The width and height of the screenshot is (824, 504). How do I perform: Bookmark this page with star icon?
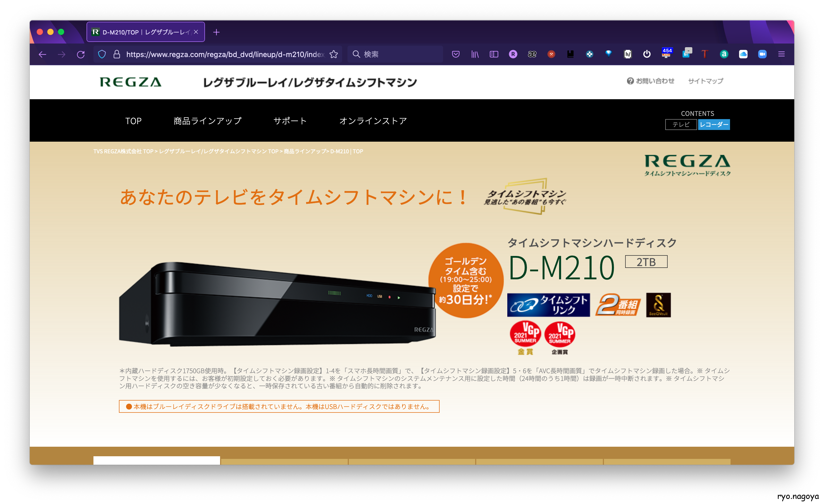333,54
